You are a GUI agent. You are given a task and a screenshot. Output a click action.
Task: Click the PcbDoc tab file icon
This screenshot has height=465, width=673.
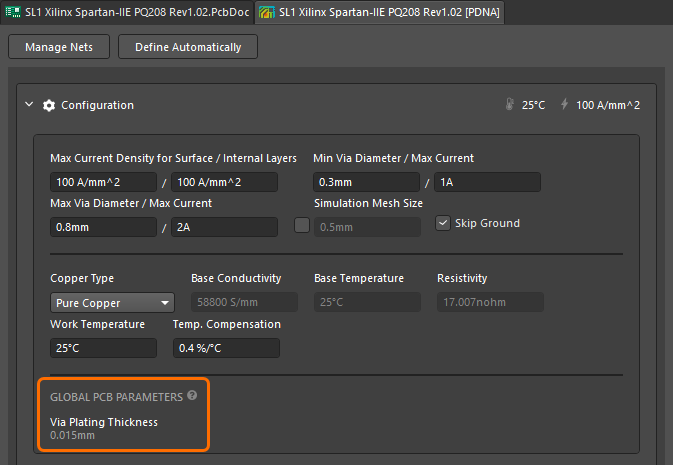click(14, 12)
